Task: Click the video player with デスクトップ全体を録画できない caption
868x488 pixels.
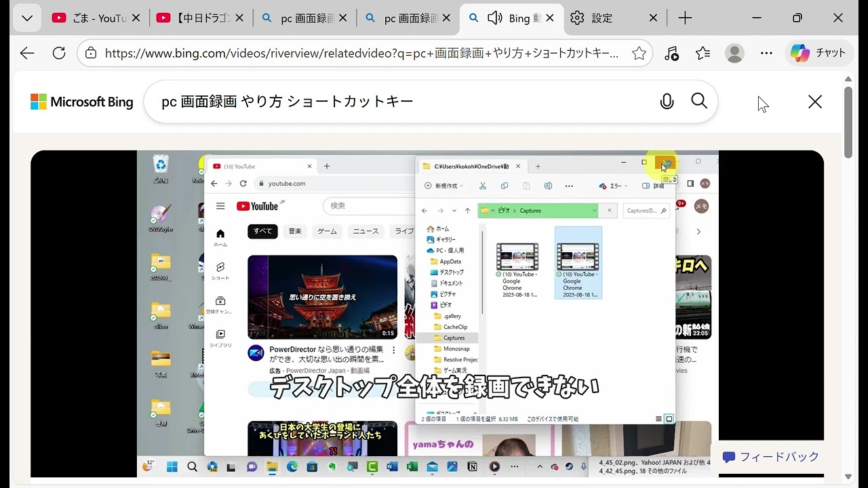Action: (427, 314)
